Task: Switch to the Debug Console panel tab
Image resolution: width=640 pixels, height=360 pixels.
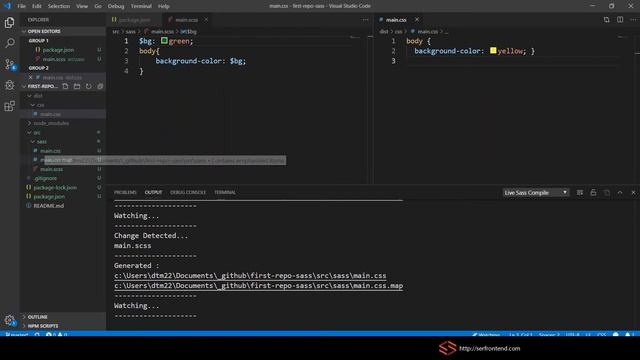Action: pyautogui.click(x=188, y=192)
